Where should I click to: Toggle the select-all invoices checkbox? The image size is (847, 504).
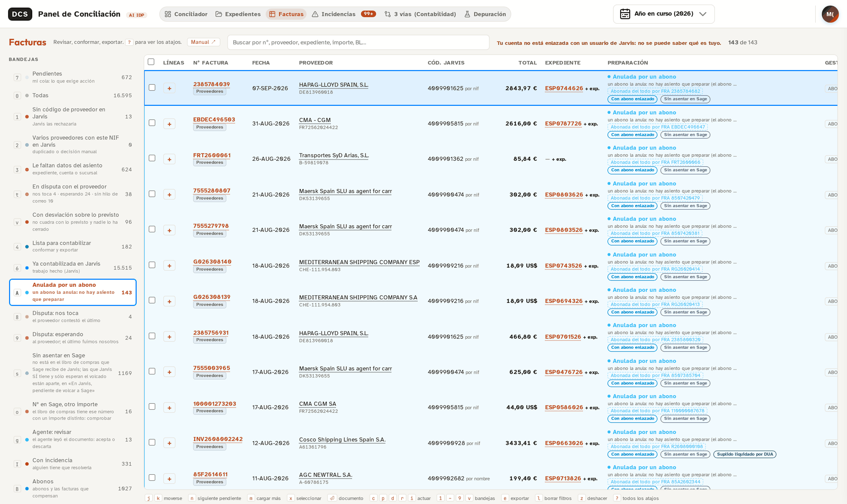pyautogui.click(x=151, y=62)
